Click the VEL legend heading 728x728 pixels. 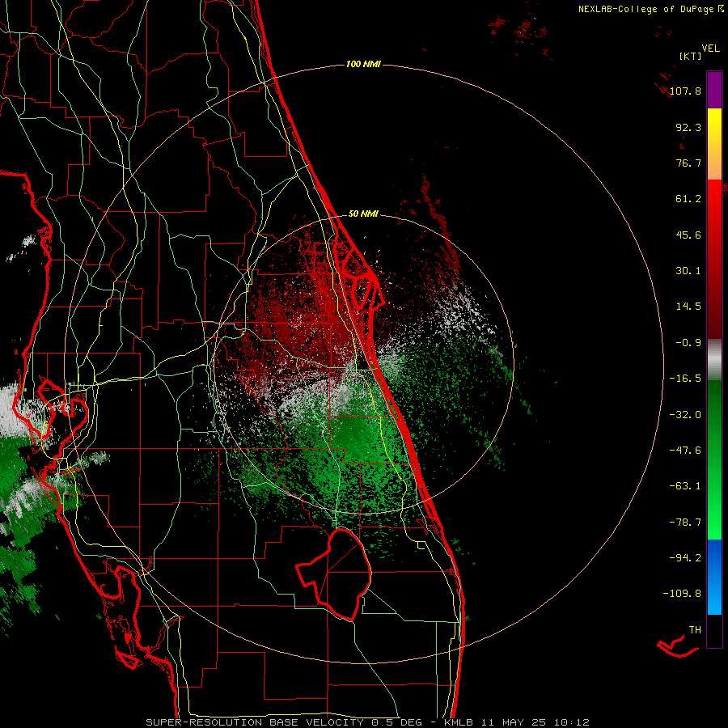pos(710,49)
